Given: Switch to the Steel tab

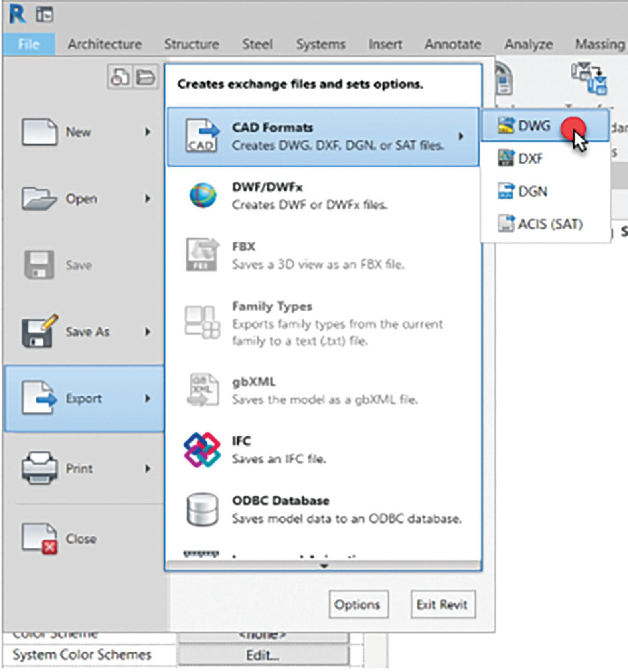Looking at the screenshot, I should click(x=257, y=44).
